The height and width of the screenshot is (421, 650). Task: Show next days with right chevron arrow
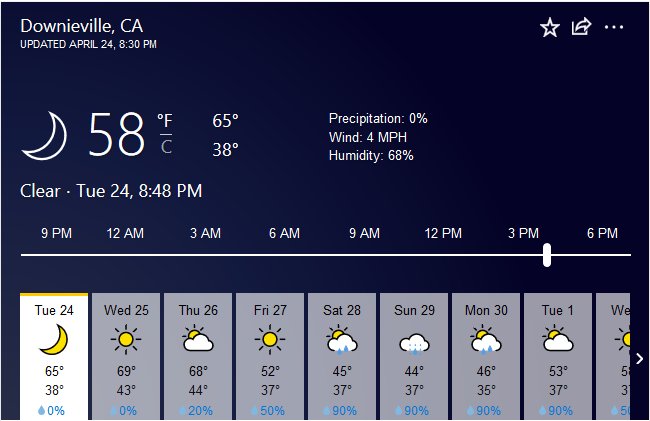click(640, 358)
